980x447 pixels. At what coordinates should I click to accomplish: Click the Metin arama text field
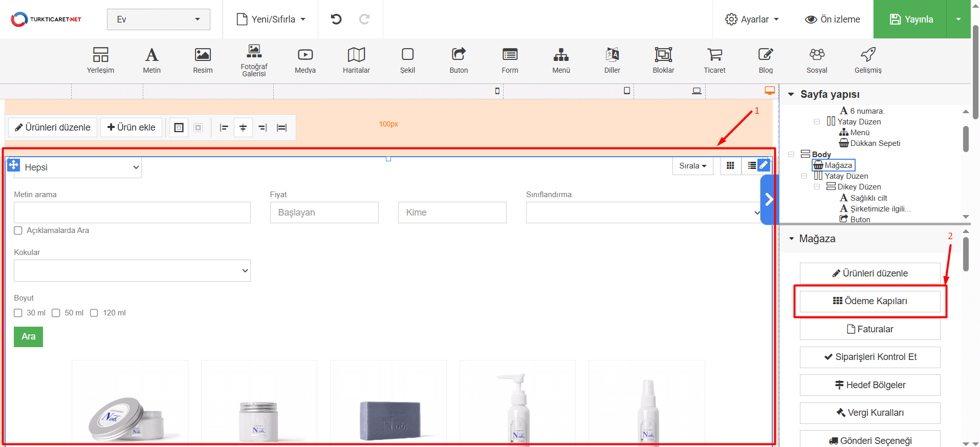(x=132, y=212)
